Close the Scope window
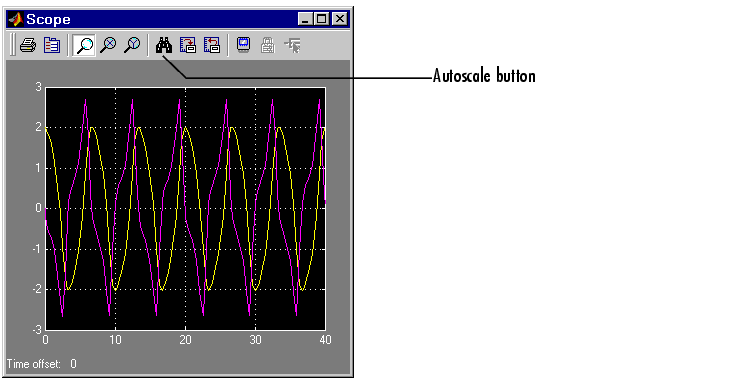 click(340, 19)
